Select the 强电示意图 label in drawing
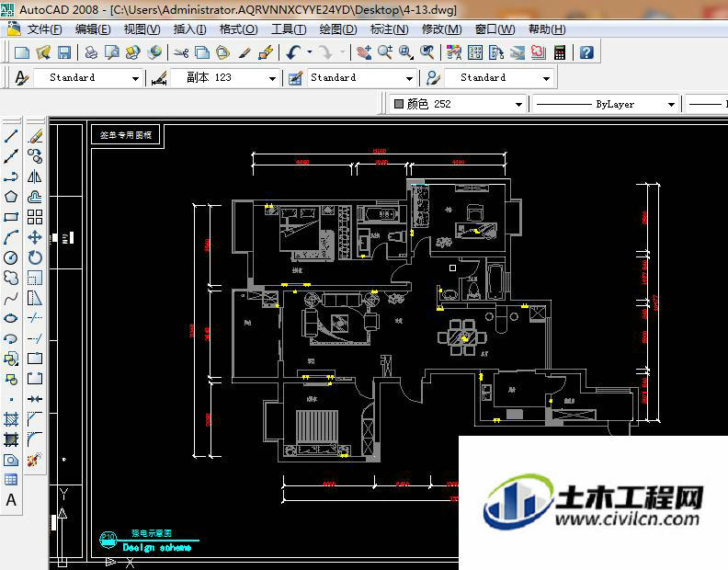The image size is (728, 570). 152,533
